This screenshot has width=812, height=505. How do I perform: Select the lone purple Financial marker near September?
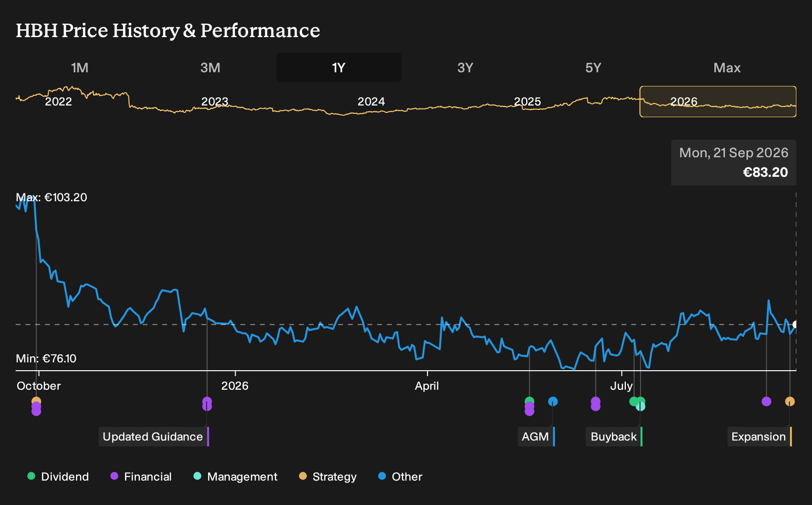point(767,401)
